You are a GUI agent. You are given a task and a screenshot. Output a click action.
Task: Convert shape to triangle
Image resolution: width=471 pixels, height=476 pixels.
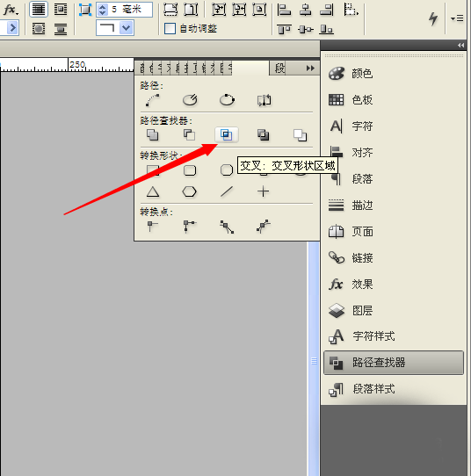[x=153, y=191]
